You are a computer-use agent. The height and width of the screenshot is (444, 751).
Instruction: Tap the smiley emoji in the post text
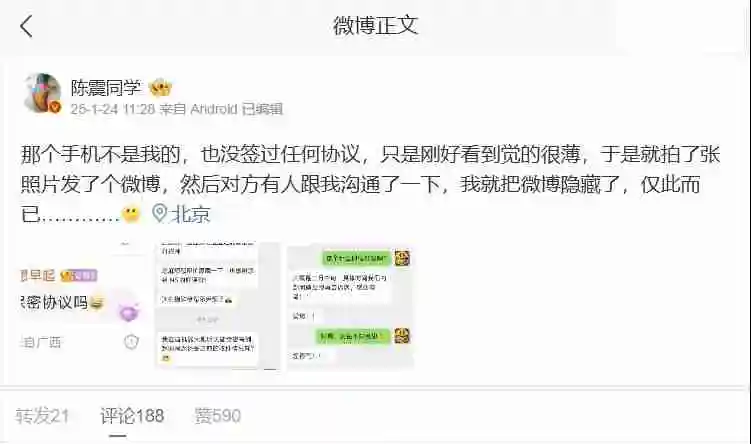pos(131,214)
